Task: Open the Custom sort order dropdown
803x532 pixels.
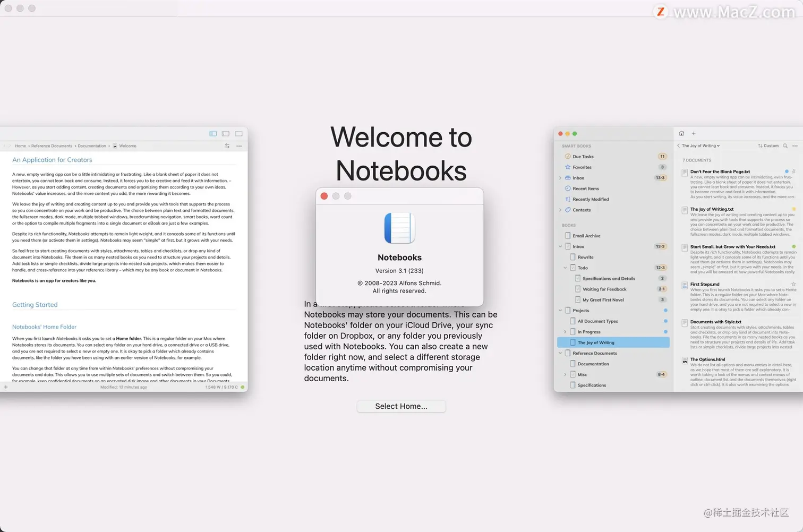Action: click(768, 145)
